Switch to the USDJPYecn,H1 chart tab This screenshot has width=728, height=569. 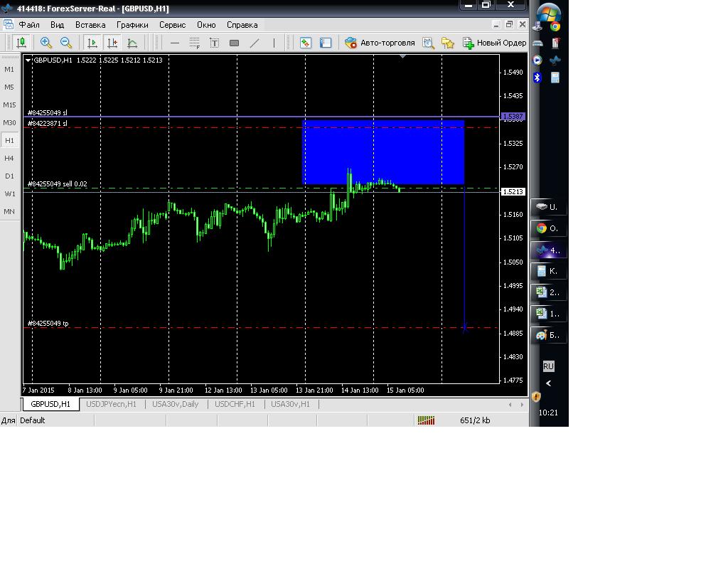111,404
